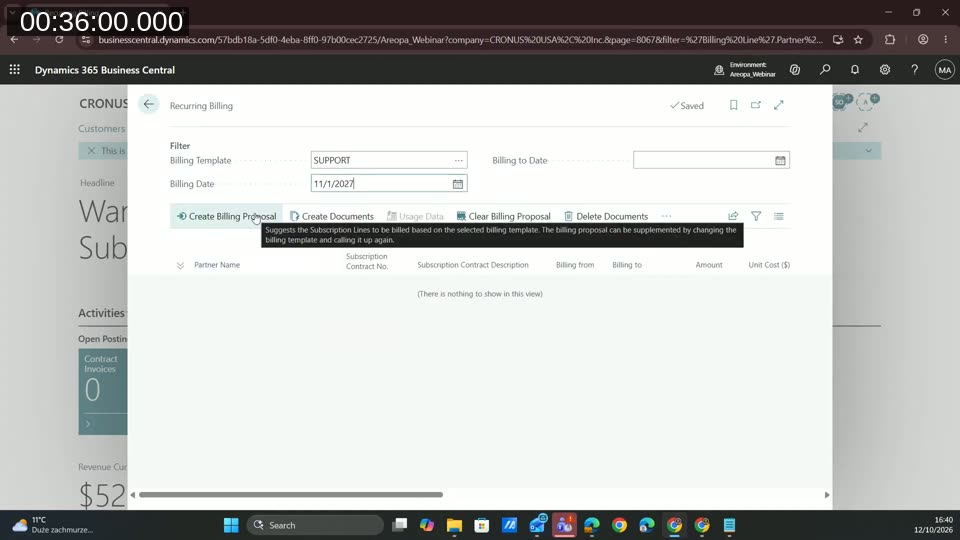This screenshot has height=540, width=960.
Task: Open File Explorer from the taskbar
Action: (454, 525)
